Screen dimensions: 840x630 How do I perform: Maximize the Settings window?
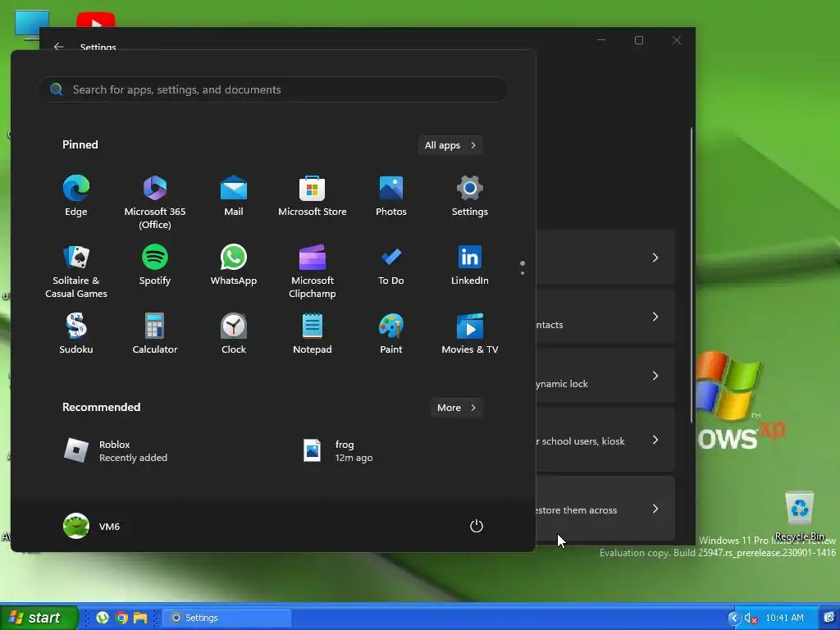click(638, 40)
